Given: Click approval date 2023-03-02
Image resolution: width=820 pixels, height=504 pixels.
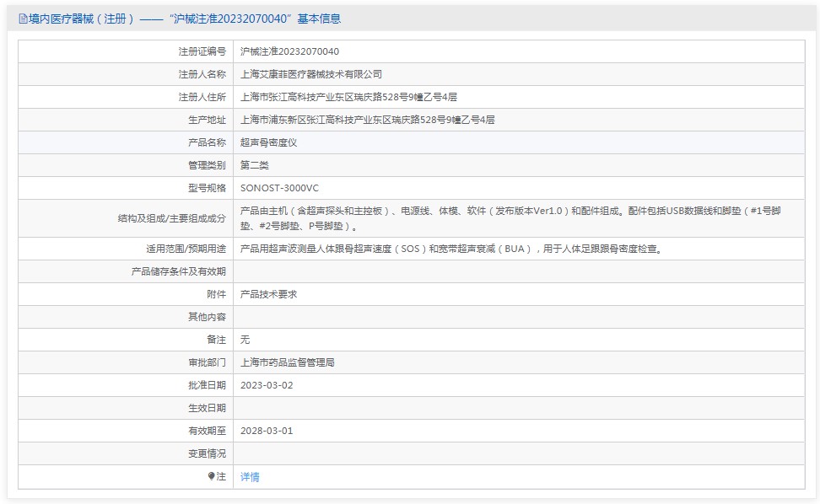Looking at the screenshot, I should 267,385.
